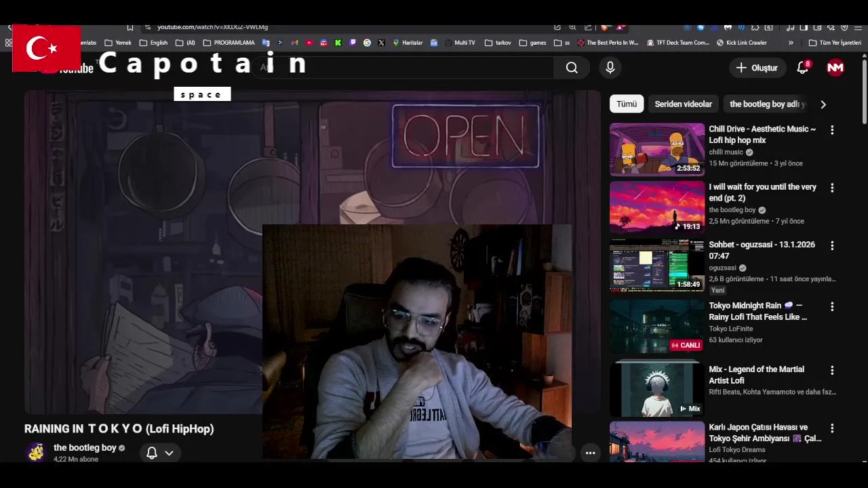Click the Lofi Tokyo Dreams channel name
The width and height of the screenshot is (868, 488).
[737, 450]
